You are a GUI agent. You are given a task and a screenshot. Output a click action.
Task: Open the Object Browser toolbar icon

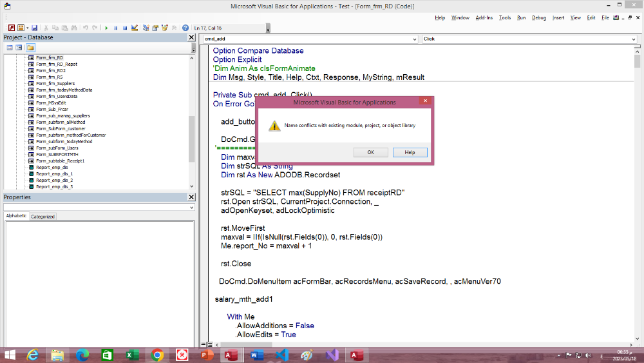pos(165,28)
